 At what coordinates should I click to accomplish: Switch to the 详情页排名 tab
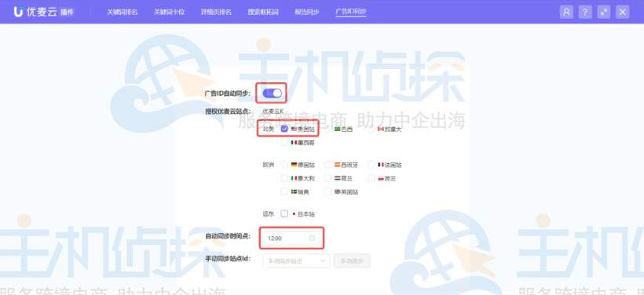[216, 12]
